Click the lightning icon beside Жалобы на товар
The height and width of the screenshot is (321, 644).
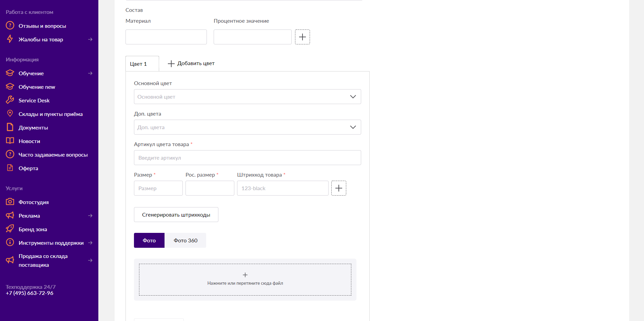click(10, 39)
